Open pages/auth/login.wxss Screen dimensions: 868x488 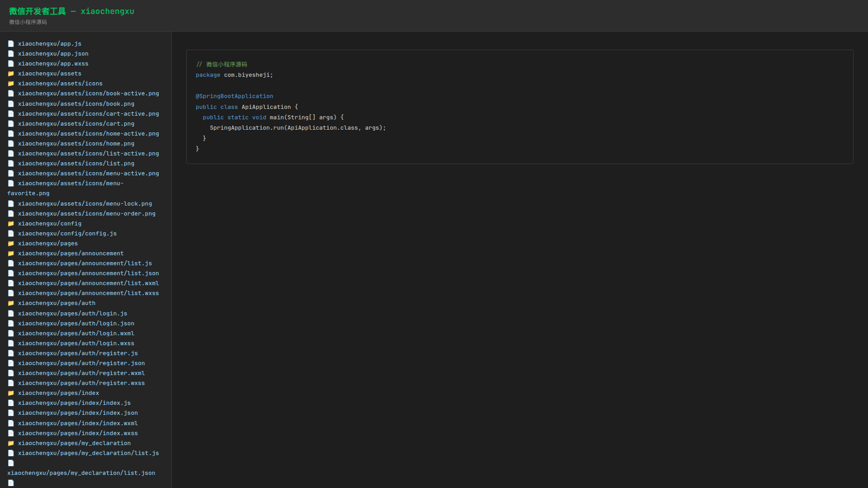click(x=76, y=343)
